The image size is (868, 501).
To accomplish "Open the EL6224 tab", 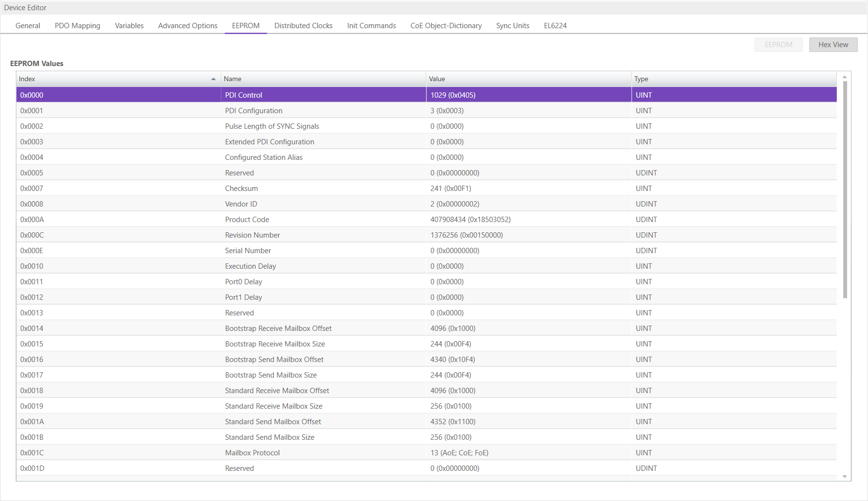I will (x=555, y=26).
